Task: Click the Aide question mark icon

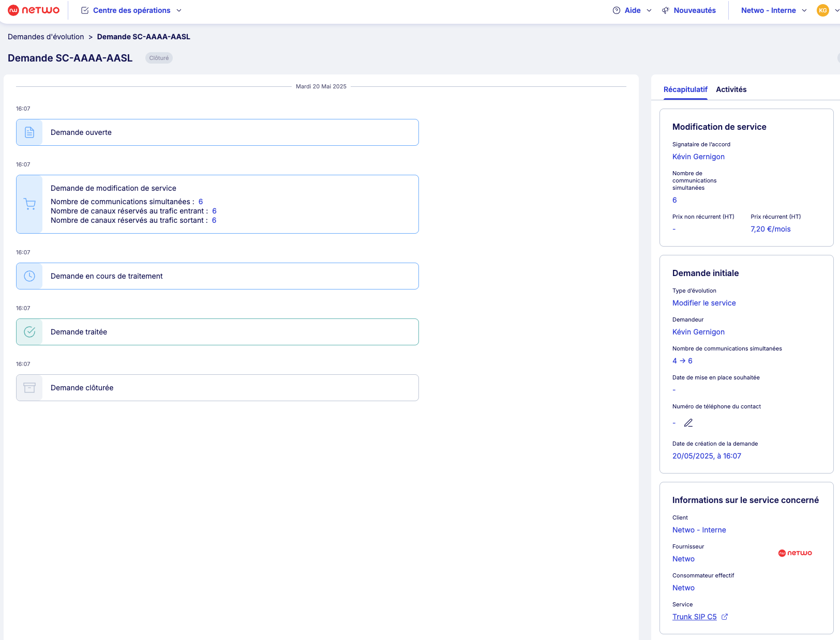Action: point(617,10)
